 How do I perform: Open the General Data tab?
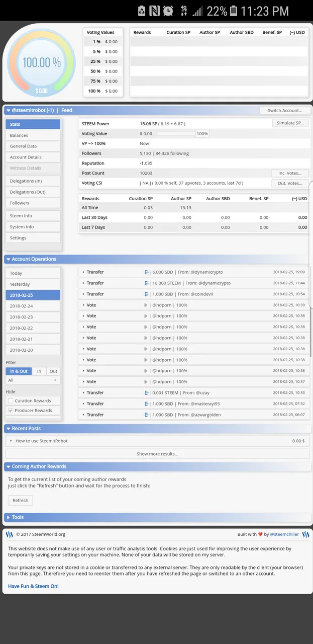coord(33,146)
